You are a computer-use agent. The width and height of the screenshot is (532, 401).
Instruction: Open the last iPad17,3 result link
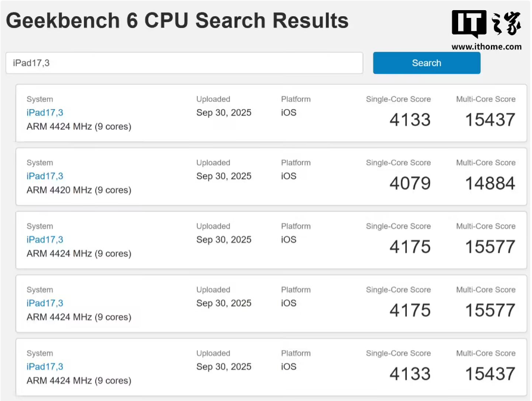45,366
